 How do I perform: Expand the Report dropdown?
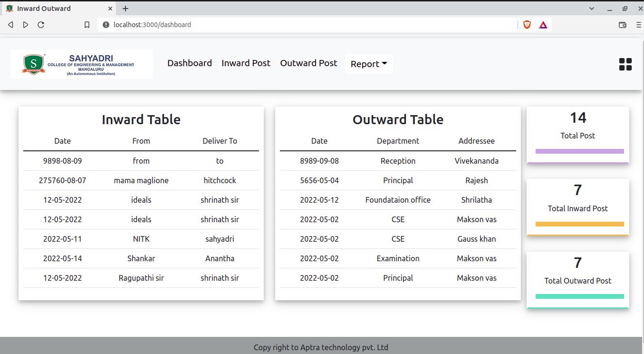(x=369, y=64)
